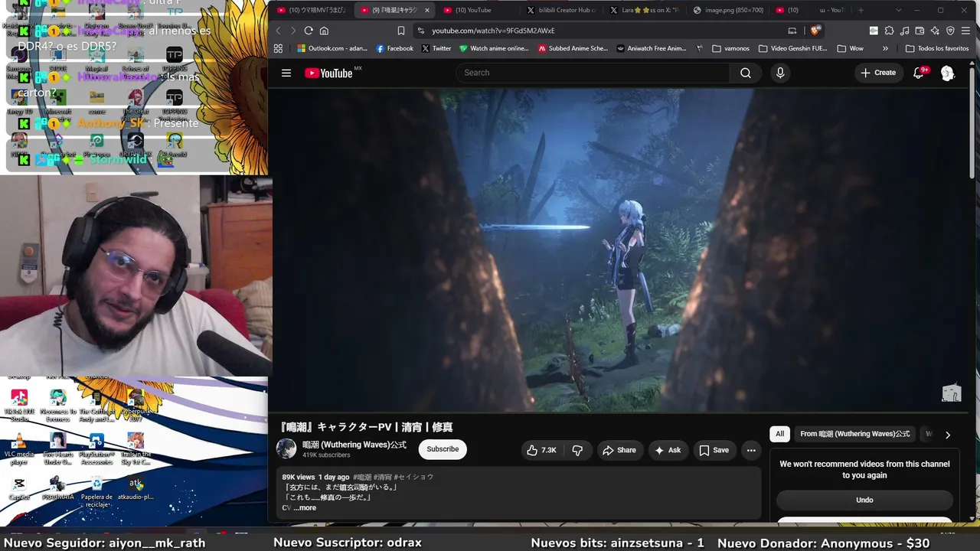This screenshot has height=551, width=980.
Task: Bookmark this page in the address bar
Action: [x=400, y=31]
